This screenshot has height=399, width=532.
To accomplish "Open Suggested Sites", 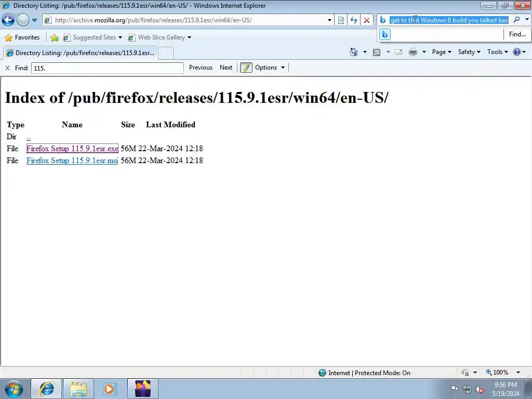I will click(x=92, y=37).
